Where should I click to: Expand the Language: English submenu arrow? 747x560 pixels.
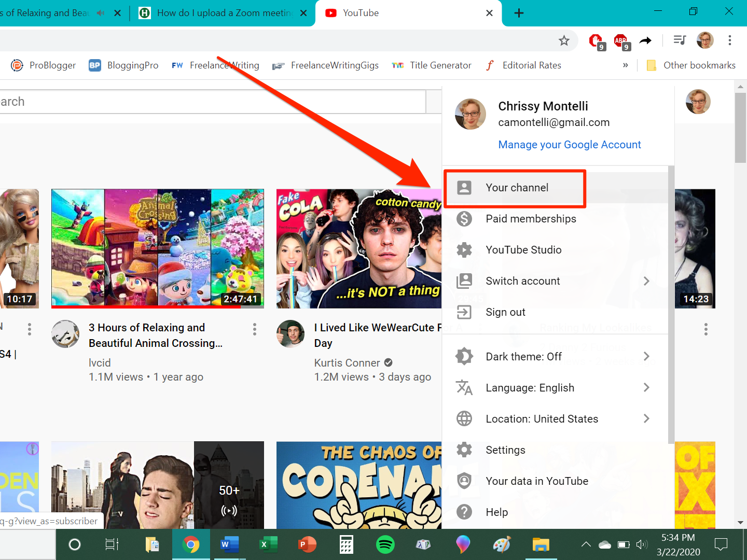[x=646, y=387]
